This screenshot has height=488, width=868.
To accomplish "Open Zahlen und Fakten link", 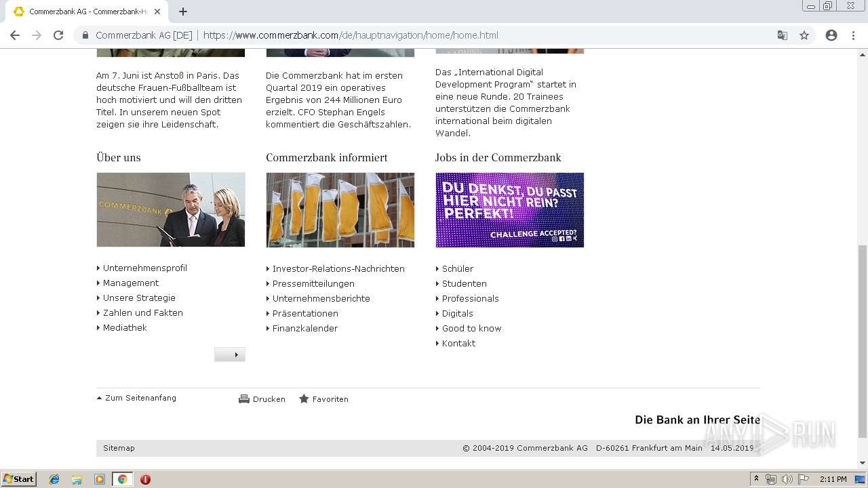I will pos(142,313).
